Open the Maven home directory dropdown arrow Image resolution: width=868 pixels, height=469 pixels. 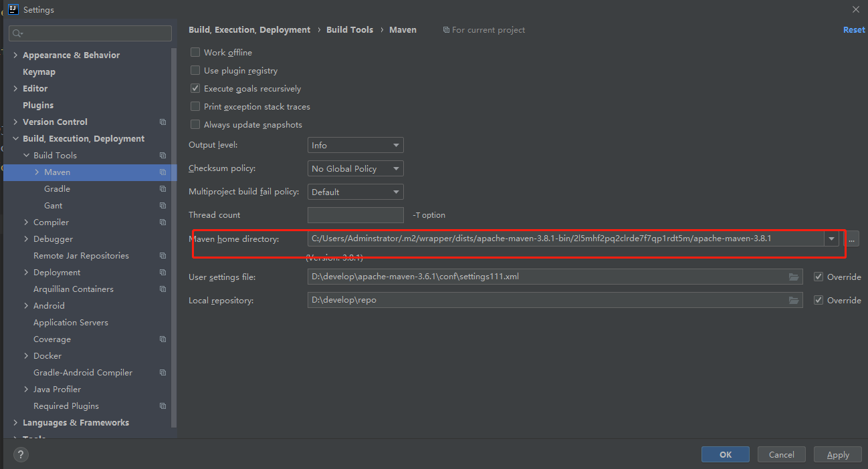point(831,239)
